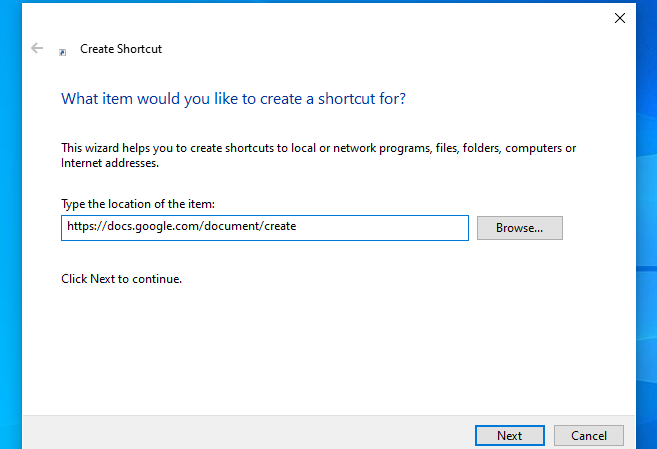Click the back arrow in the wizard
Viewport: 657px width, 449px height.
coord(37,48)
